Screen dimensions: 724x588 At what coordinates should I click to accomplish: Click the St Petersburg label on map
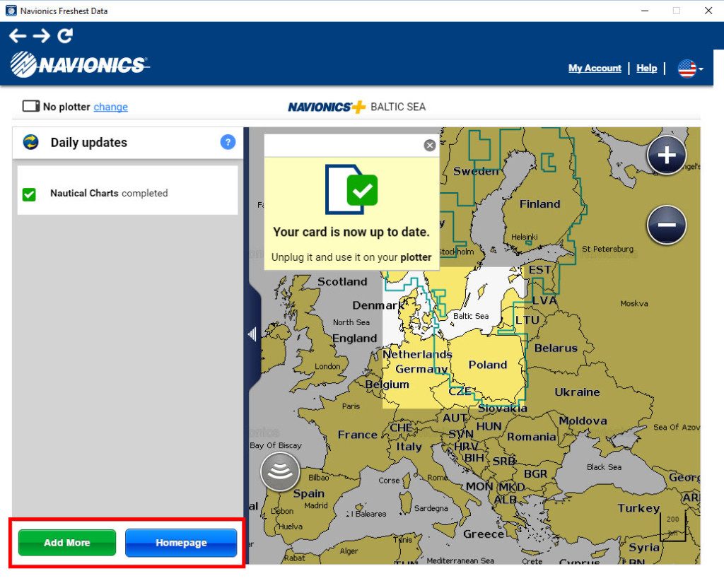pyautogui.click(x=607, y=249)
